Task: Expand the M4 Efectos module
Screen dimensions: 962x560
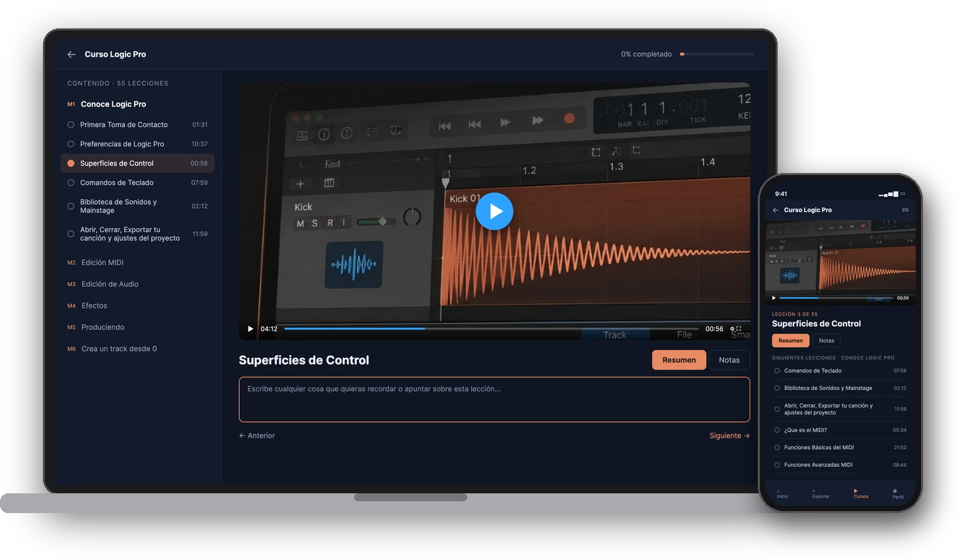Action: point(87,306)
